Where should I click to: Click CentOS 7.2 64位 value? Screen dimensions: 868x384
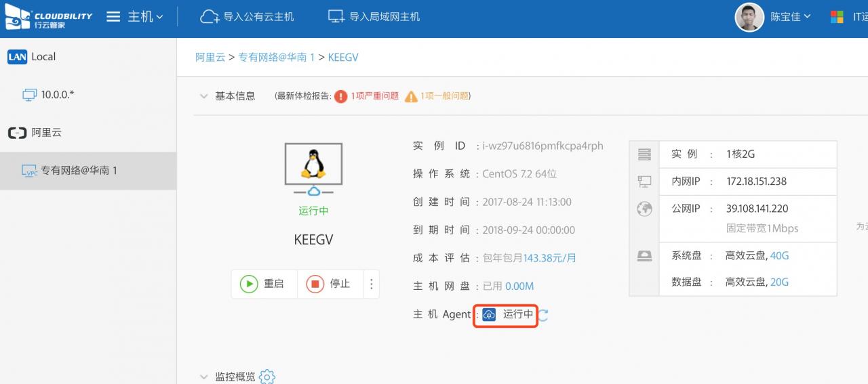519,174
